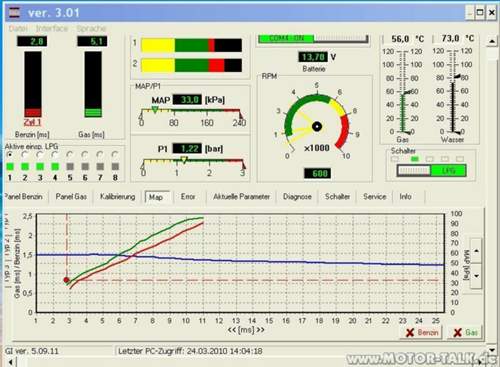This screenshot has height=367, width=500.
Task: Click green injector 3 indicator square
Action: click(40, 166)
